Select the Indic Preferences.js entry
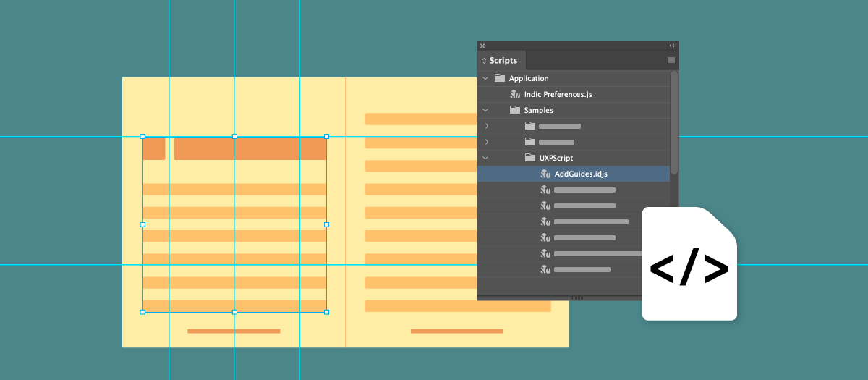The width and height of the screenshot is (868, 380). coord(558,94)
